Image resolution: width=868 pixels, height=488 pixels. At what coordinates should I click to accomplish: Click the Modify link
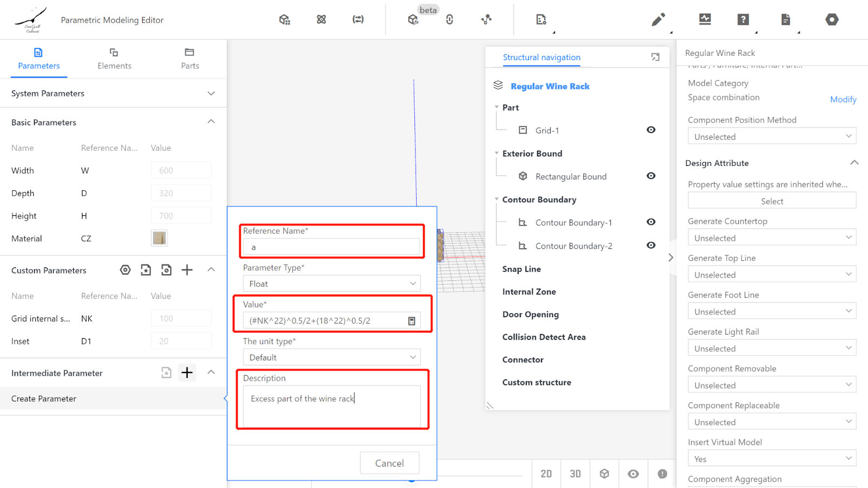pos(843,99)
